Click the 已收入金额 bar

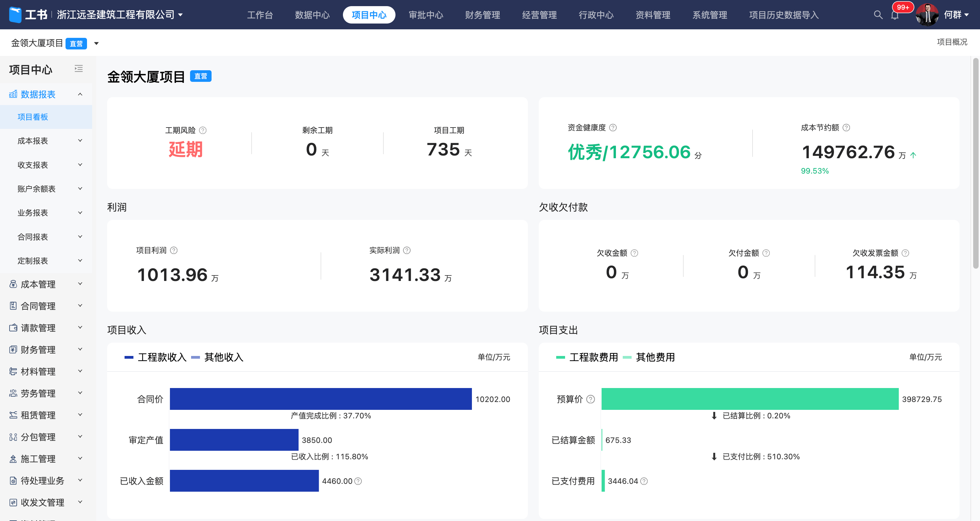244,481
